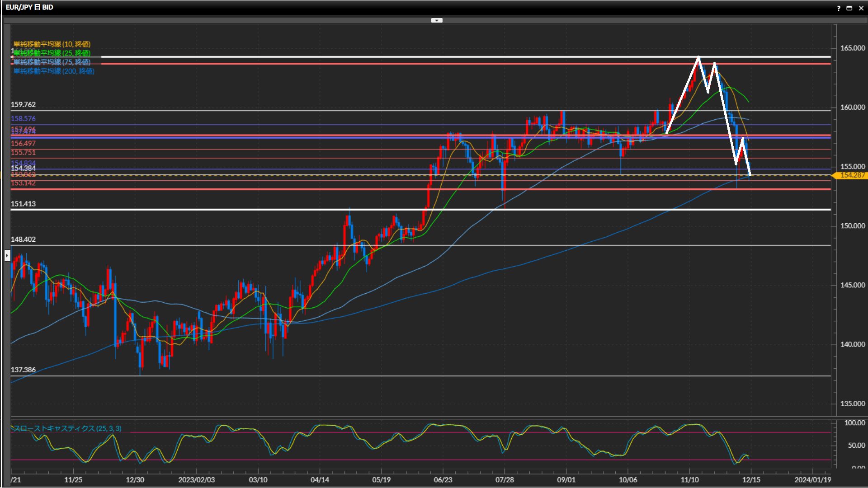Viewport: 868px width, 488px height.
Task: Select the 159.762 horizontal line label
Action: (23, 104)
